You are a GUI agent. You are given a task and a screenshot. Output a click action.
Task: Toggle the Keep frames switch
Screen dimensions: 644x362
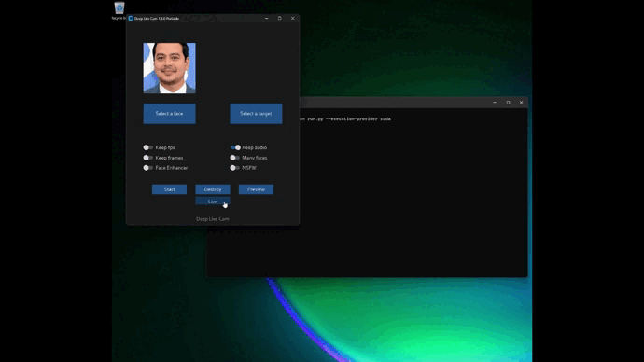147,158
